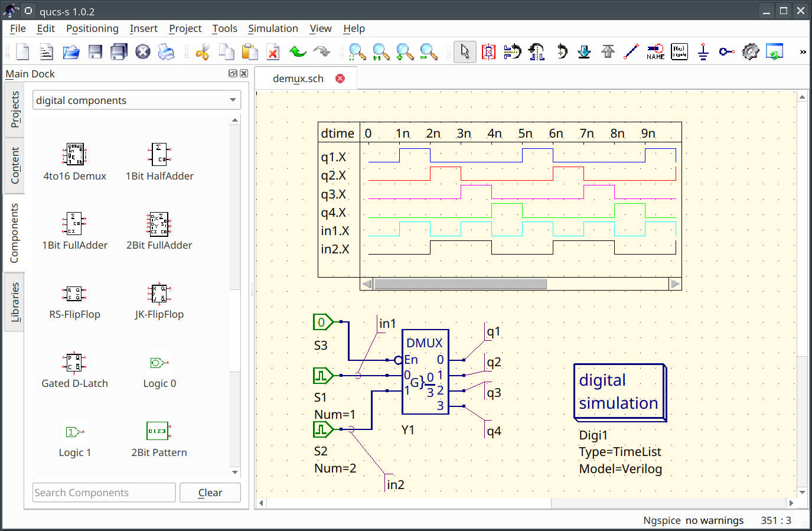Close the Main Dock panel
The height and width of the screenshot is (531, 812).
(244, 73)
